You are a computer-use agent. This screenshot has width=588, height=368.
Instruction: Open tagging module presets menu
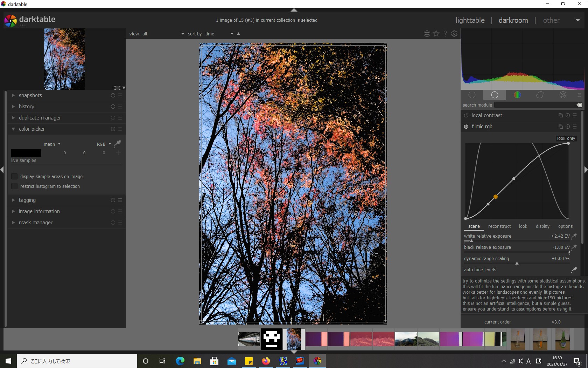pyautogui.click(x=120, y=200)
